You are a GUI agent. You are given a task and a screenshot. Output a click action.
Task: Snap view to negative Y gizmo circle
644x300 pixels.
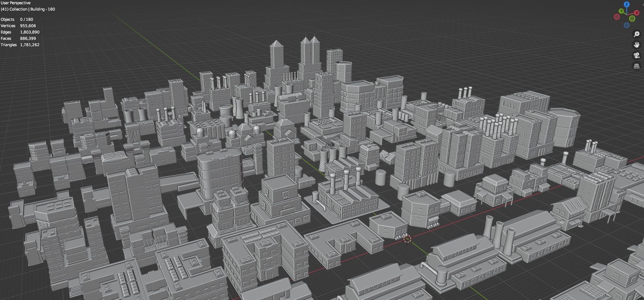coord(632,18)
